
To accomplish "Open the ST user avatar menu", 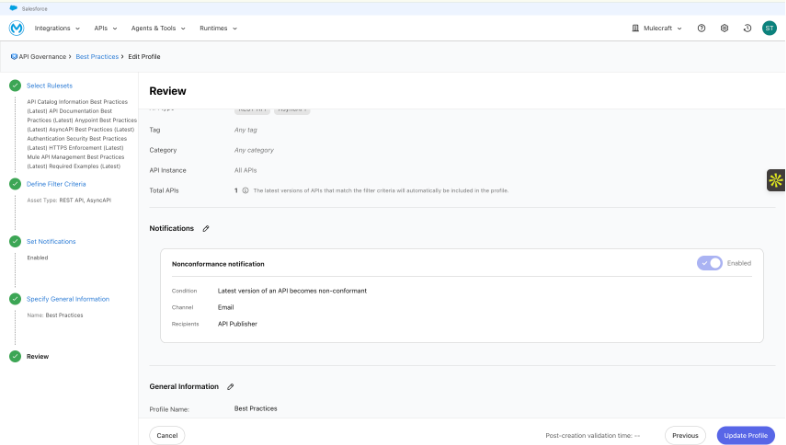I will (x=769, y=28).
